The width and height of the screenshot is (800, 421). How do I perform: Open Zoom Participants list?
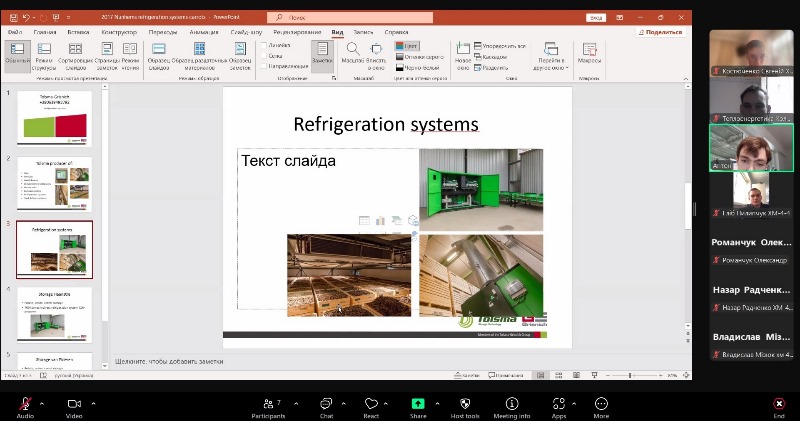click(267, 404)
